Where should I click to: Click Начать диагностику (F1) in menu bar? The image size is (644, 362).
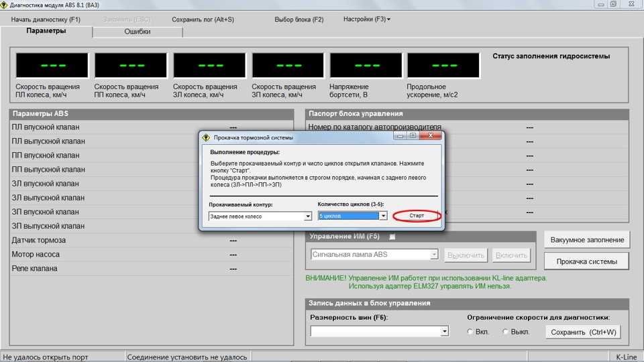(x=46, y=19)
